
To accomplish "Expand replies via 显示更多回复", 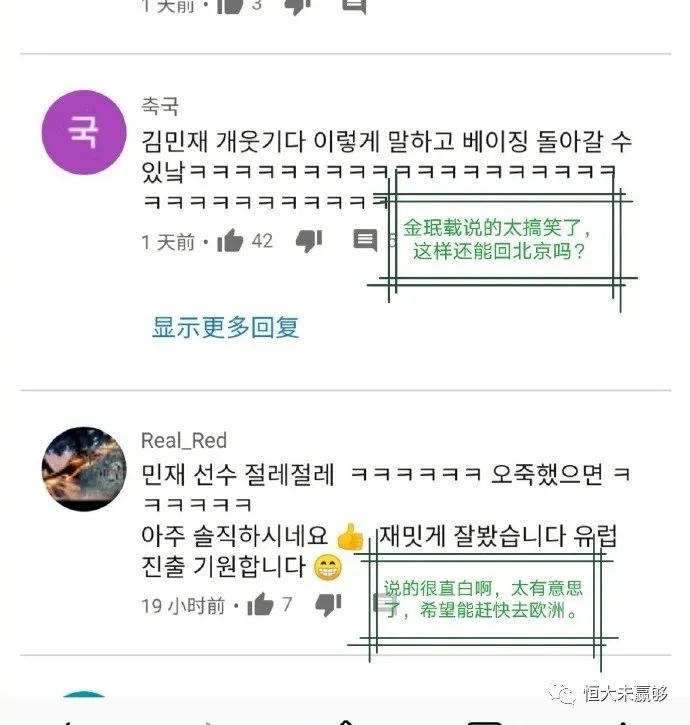I will coord(226,327).
